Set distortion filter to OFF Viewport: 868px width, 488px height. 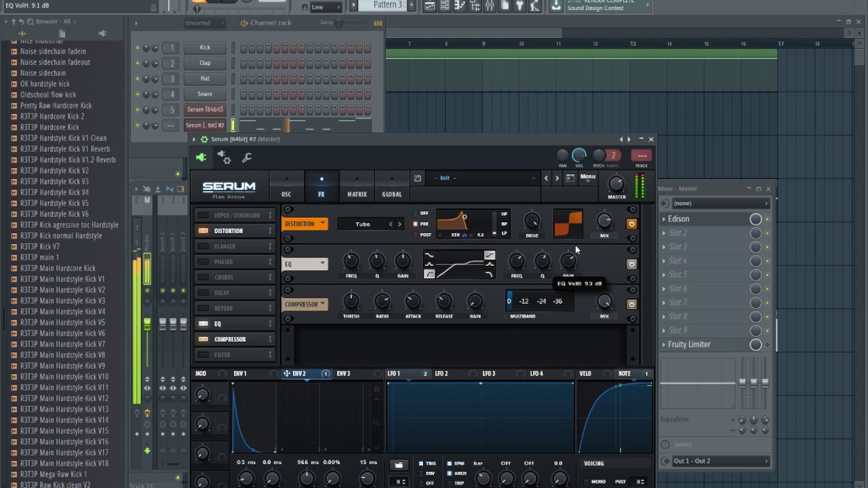click(x=415, y=213)
